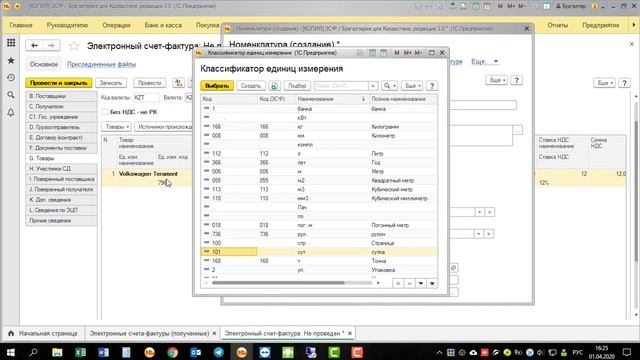Image resolution: width=640 pixels, height=360 pixels.
Task: Open Chrome from the taskbar
Action: tap(172, 352)
